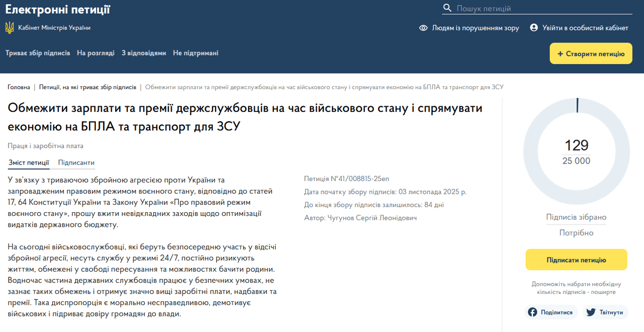This screenshot has height=332, width=644.
Task: Click the account login person icon
Action: click(x=533, y=27)
